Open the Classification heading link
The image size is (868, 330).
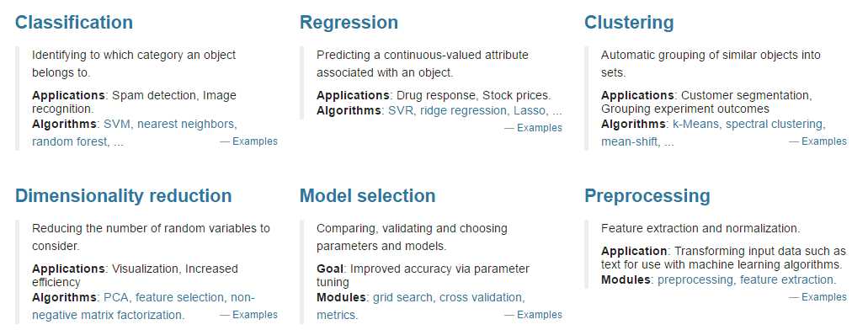coord(73,22)
